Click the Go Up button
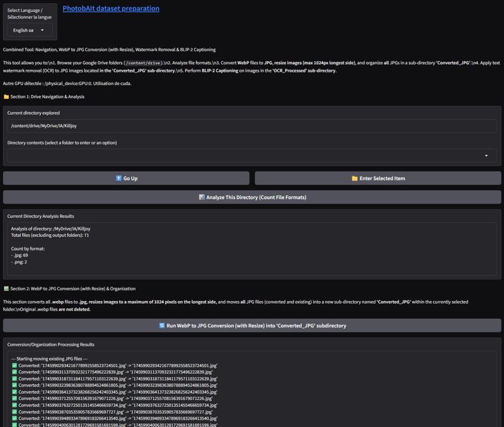 tap(126, 178)
